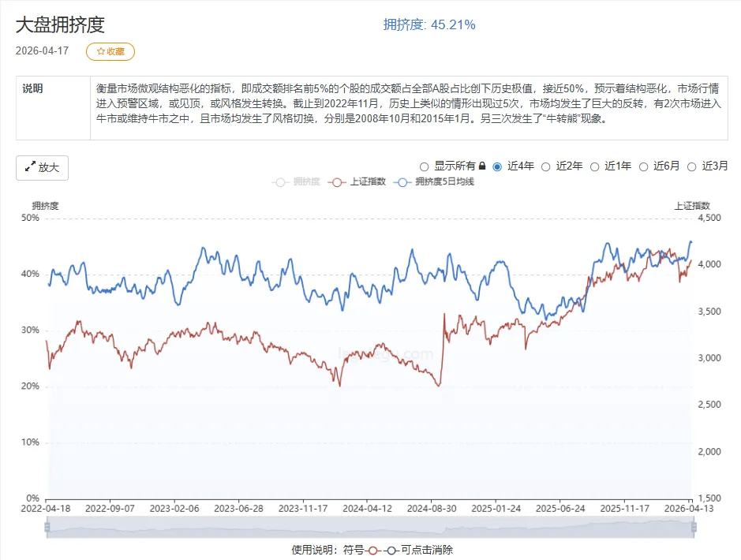Image resolution: width=741 pixels, height=560 pixels.
Task: Select the 显示所有 radio option
Action: click(425, 166)
